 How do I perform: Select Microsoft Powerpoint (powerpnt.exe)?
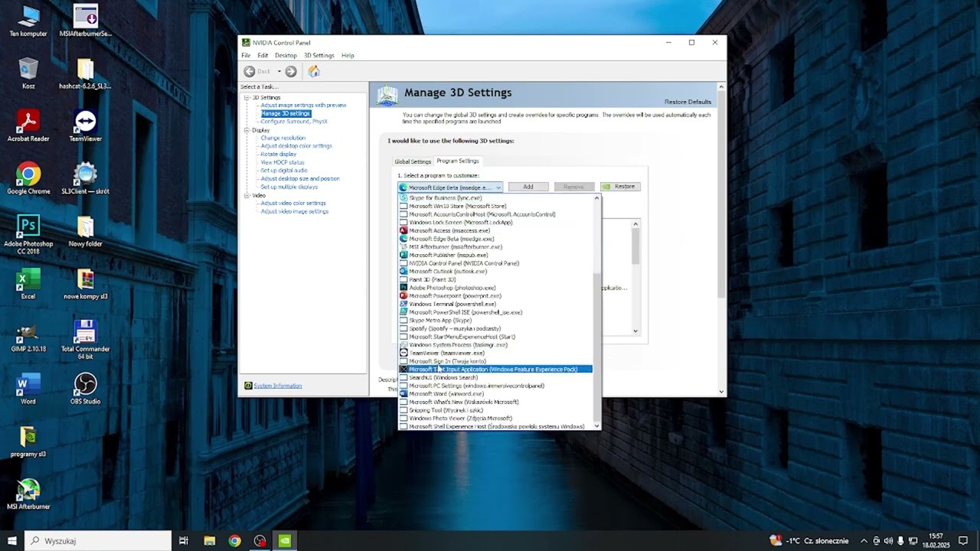point(495,295)
